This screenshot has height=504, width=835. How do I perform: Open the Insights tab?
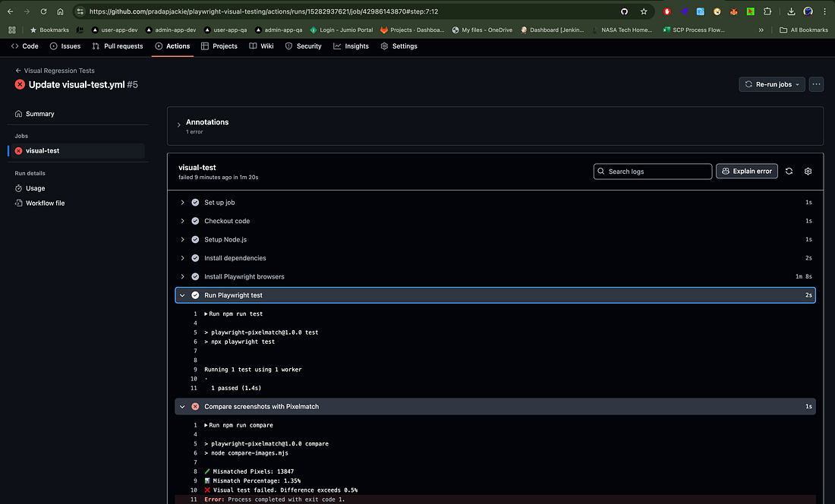(x=351, y=46)
